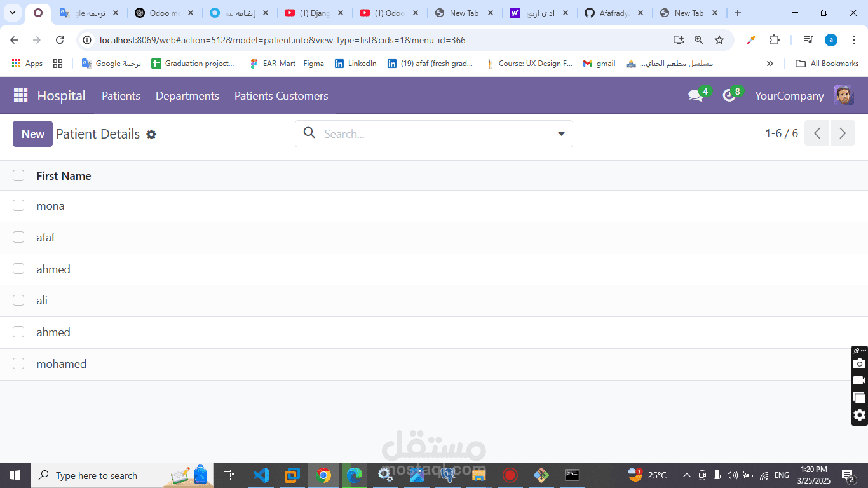Open the YourCompany company switcher
This screenshot has height=488, width=868.
click(x=789, y=96)
